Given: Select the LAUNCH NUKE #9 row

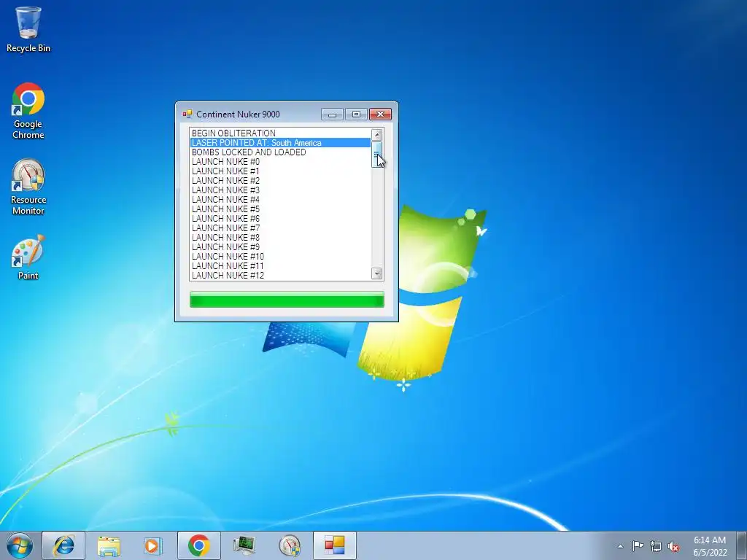Looking at the screenshot, I should pos(280,247).
